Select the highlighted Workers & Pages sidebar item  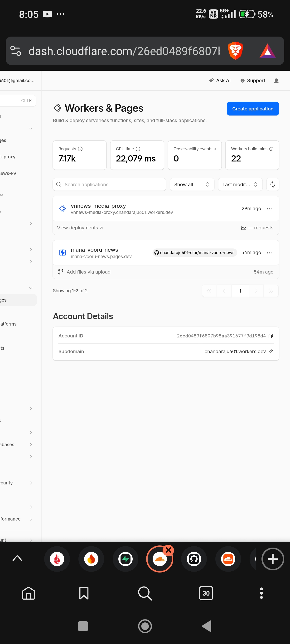point(18,300)
